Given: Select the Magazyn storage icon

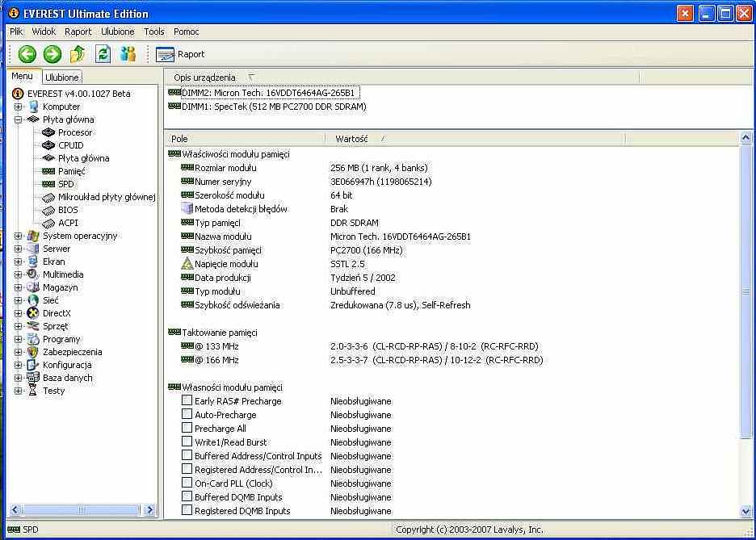Looking at the screenshot, I should (x=33, y=287).
